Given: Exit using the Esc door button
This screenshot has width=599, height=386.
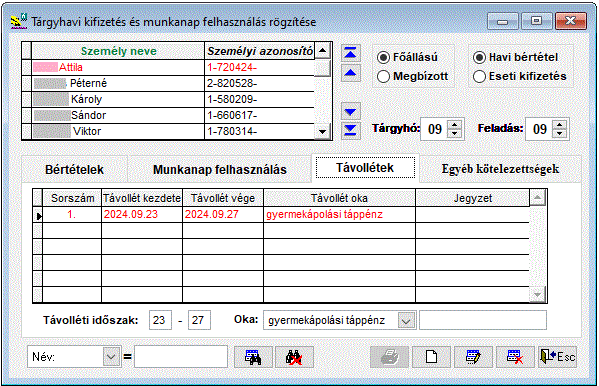Looking at the screenshot, I should pos(557,357).
